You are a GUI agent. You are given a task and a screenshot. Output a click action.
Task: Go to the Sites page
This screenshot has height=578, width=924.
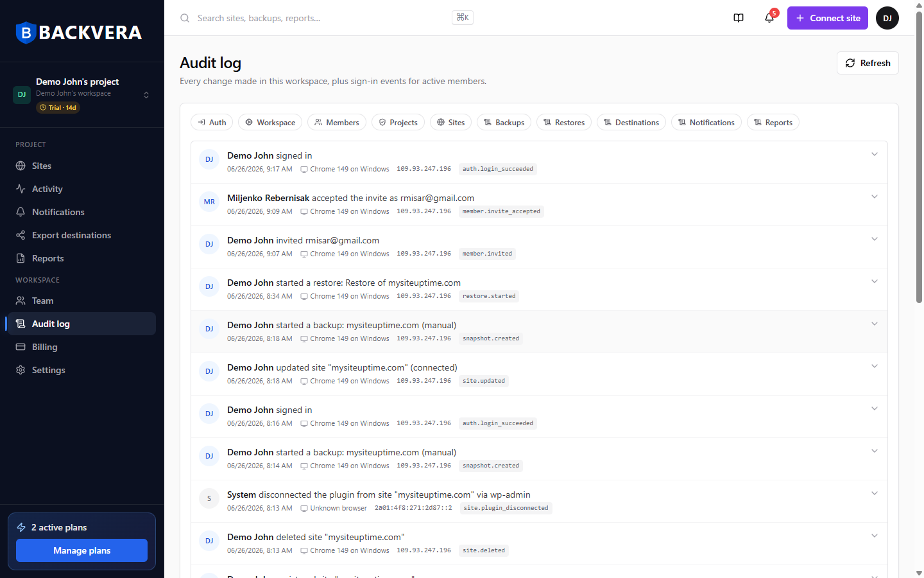point(81,166)
